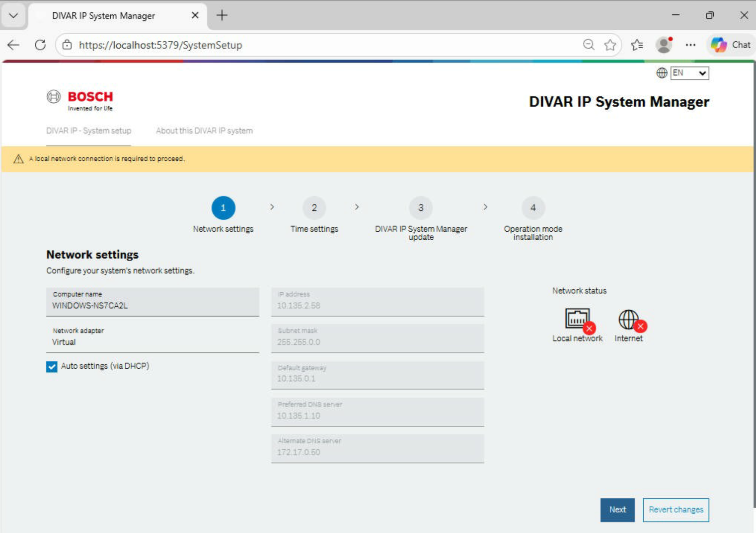Viewport: 756px width, 533px height.
Task: Select step 2 Time settings circle
Action: point(314,208)
